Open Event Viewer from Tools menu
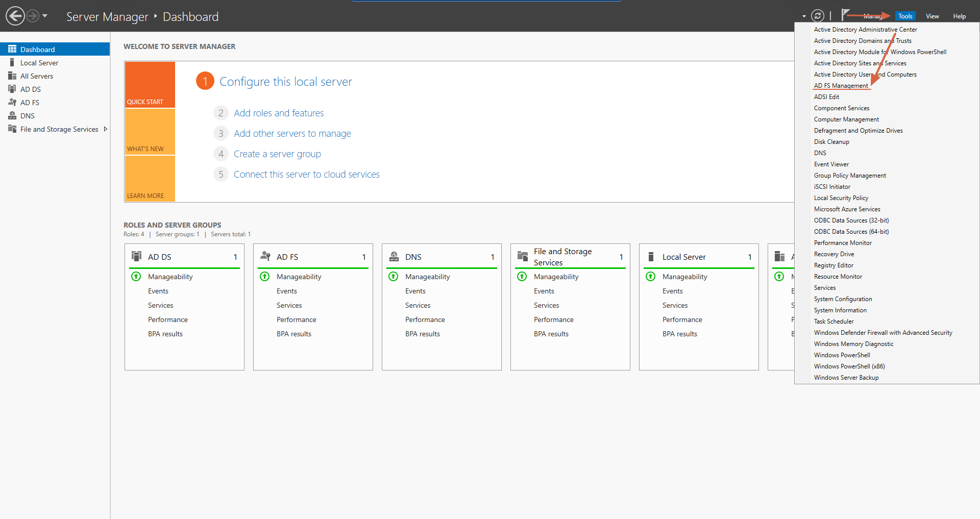This screenshot has width=980, height=519. (x=831, y=164)
